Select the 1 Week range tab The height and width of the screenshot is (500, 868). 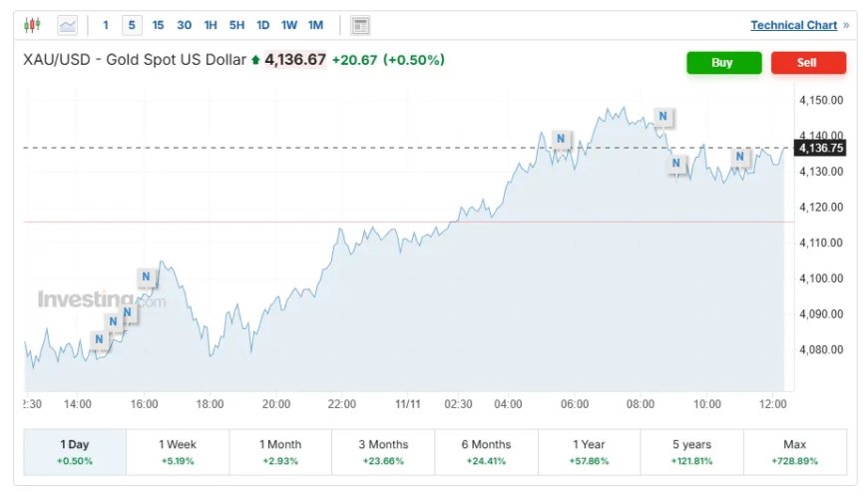point(178,452)
